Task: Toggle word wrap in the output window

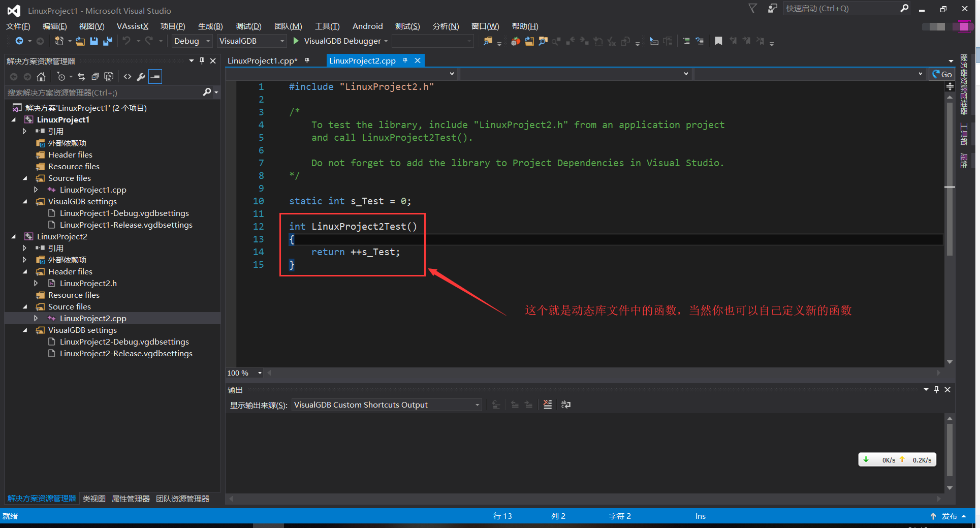Action: tap(565, 405)
